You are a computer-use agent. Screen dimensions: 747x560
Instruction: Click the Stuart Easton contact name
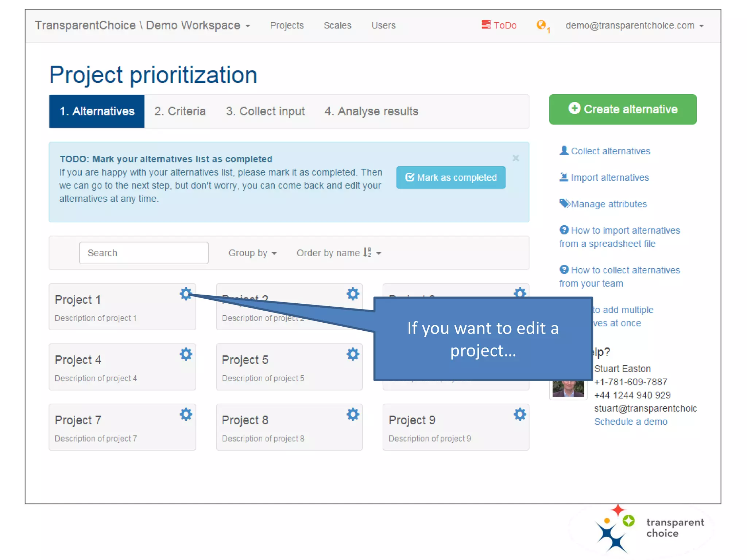tap(622, 369)
